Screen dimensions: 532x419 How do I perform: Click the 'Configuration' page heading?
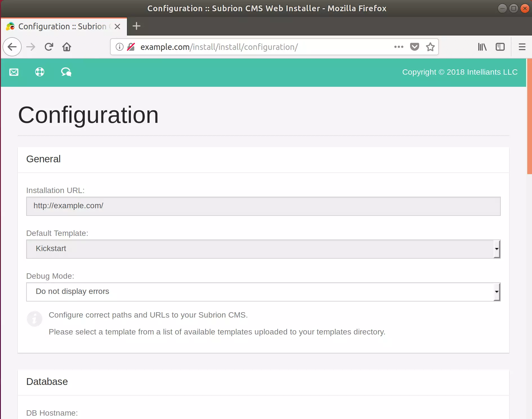tap(88, 115)
